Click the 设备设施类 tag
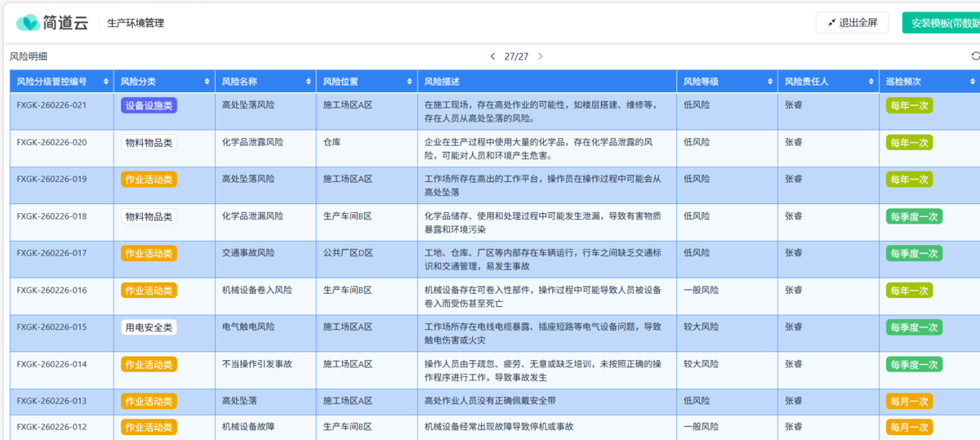Screen dimensions: 980x440 point(149,105)
